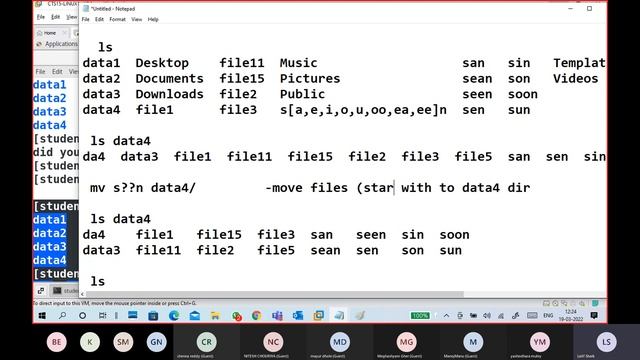Viewport: 640px width, 360px height.
Task: Open the taskbar search magnifier
Action: pos(62,316)
